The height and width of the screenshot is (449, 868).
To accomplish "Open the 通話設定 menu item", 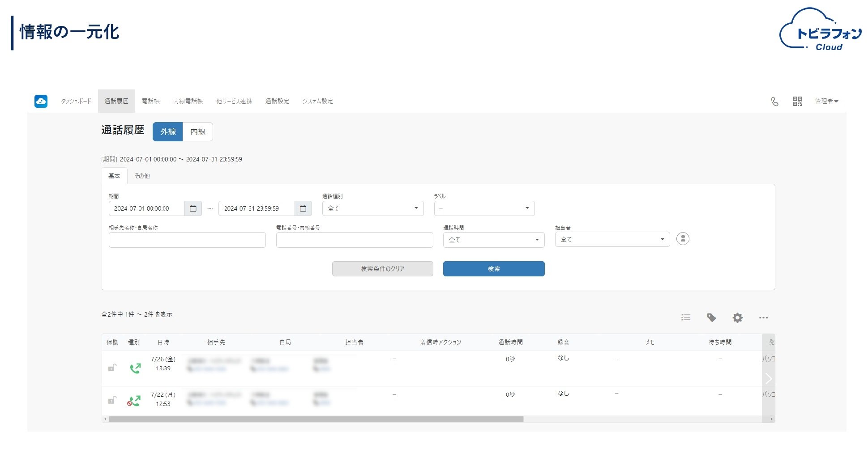I will click(x=277, y=101).
